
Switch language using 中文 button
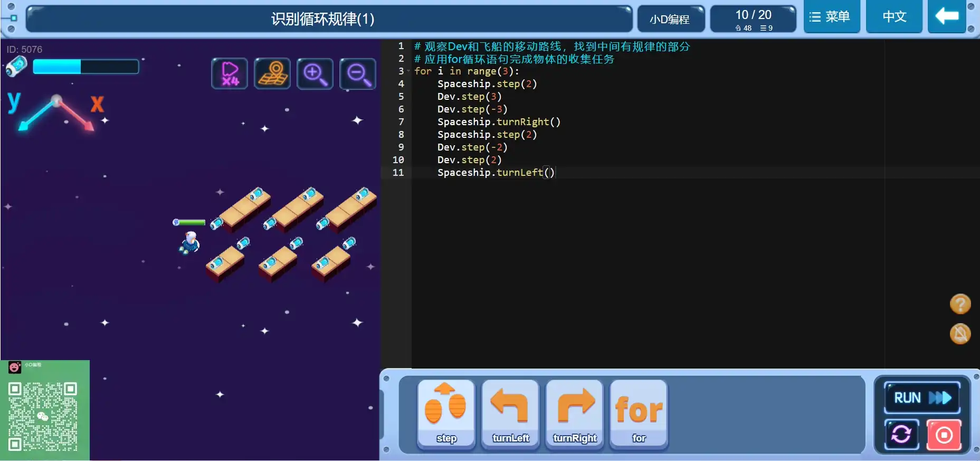894,17
